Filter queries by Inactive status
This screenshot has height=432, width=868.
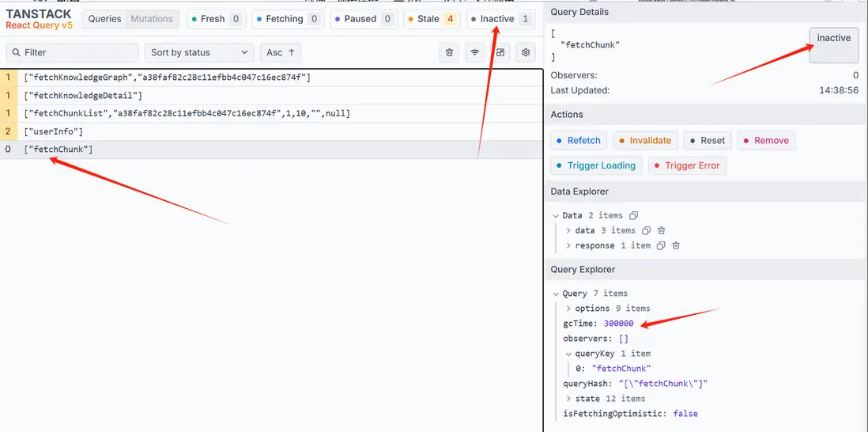pyautogui.click(x=501, y=19)
